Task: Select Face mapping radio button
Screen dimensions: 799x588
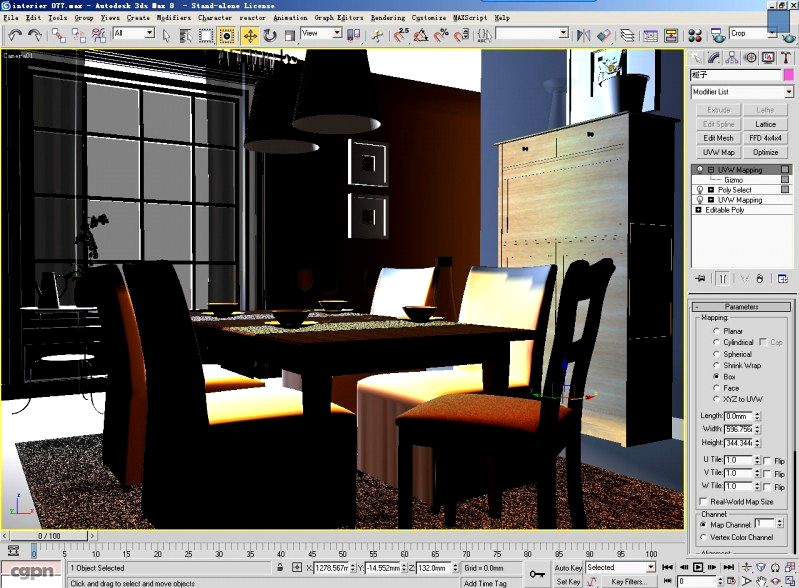Action: point(716,388)
